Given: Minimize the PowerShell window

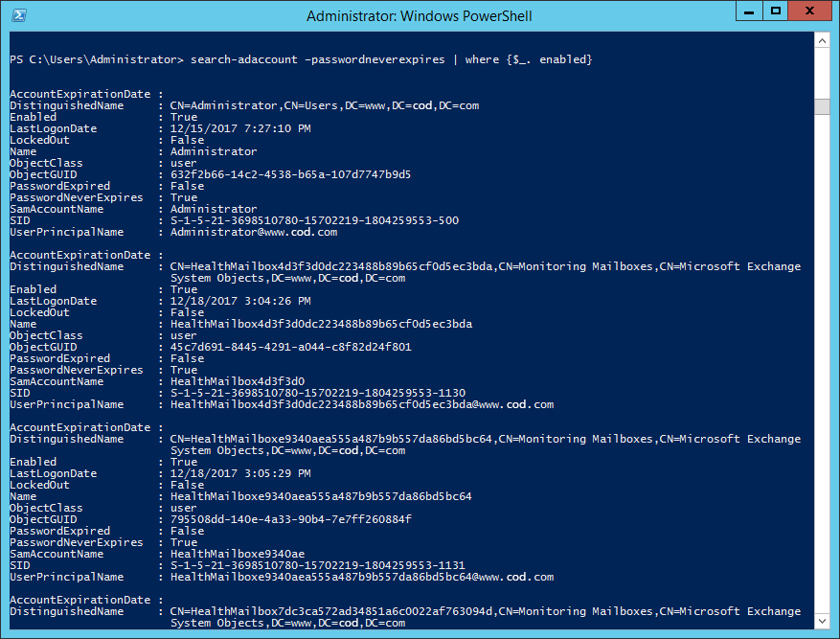Looking at the screenshot, I should coord(749,11).
